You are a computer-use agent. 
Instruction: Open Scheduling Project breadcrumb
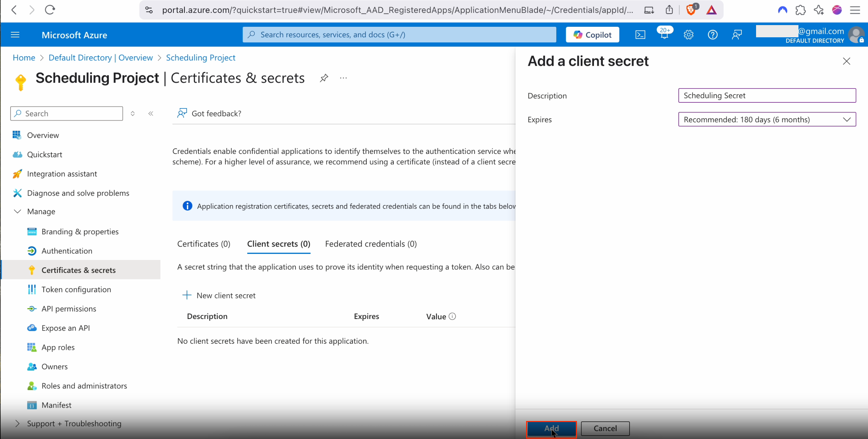200,58
